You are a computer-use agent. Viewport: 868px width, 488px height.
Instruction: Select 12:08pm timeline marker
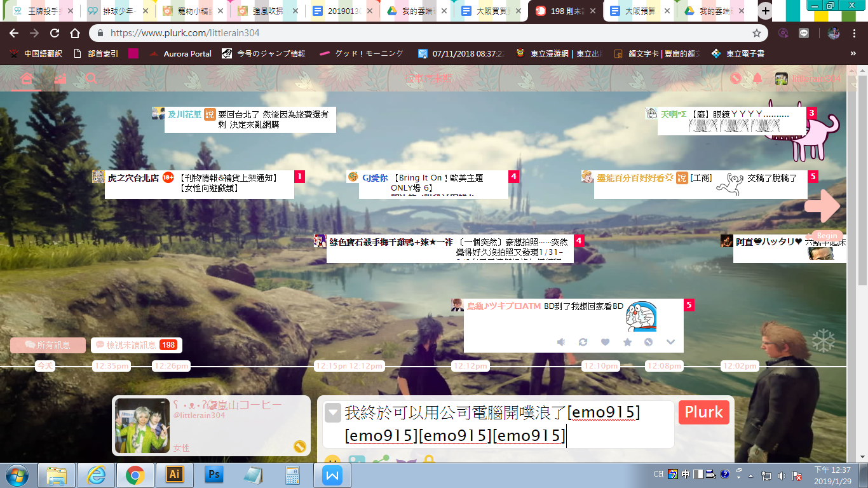[664, 366]
